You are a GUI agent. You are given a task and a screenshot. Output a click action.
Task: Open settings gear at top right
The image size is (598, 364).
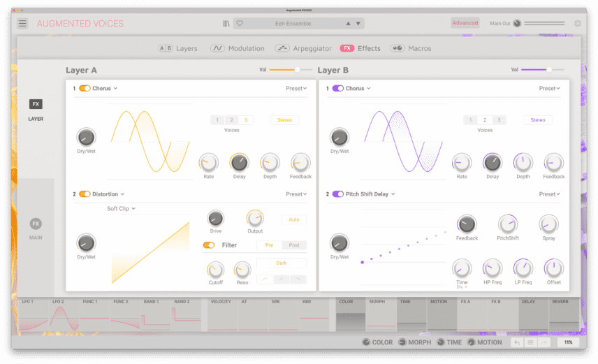(578, 24)
